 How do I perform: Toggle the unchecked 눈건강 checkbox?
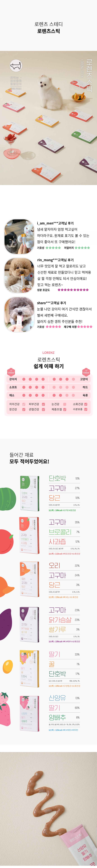pos(65,404)
